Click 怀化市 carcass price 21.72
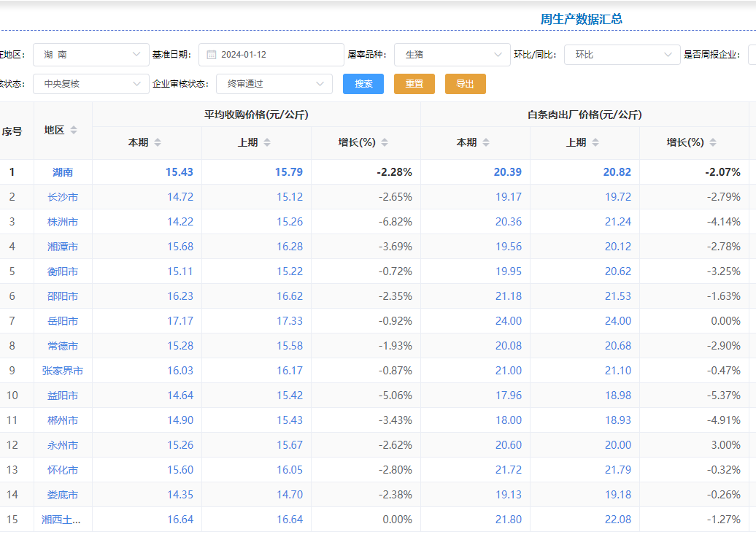This screenshot has height=540, width=756. click(x=509, y=470)
